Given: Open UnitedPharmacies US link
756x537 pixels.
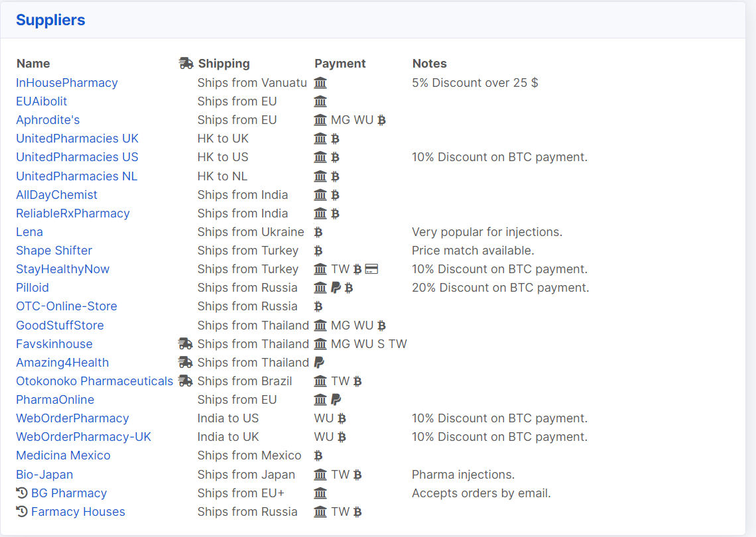Looking at the screenshot, I should (x=77, y=157).
